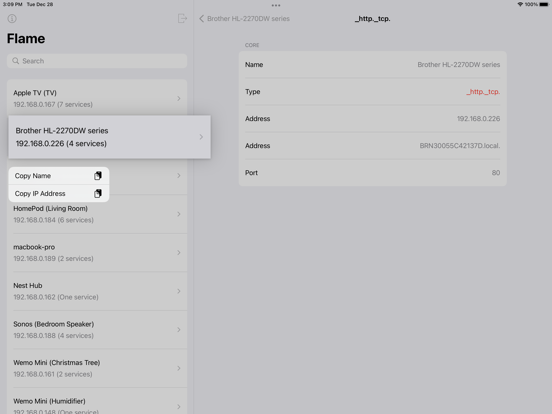This screenshot has width=552, height=414.
Task: Focus the Search input field
Action: pos(97,61)
